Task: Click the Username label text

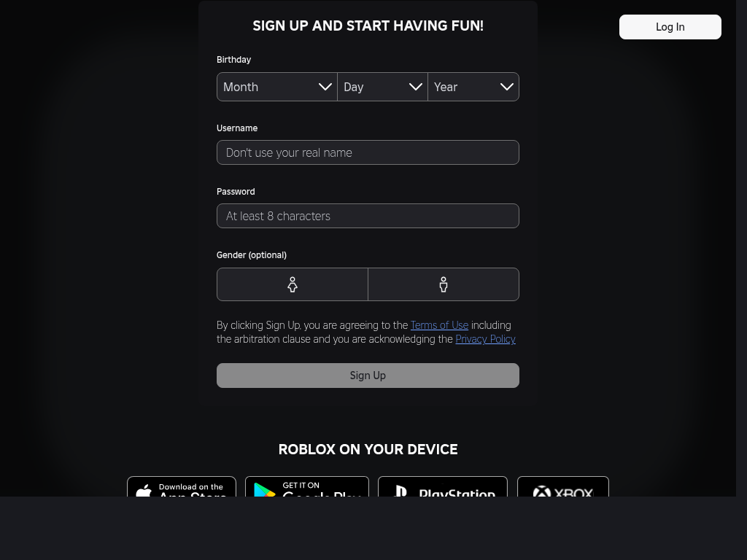Action: (x=237, y=128)
